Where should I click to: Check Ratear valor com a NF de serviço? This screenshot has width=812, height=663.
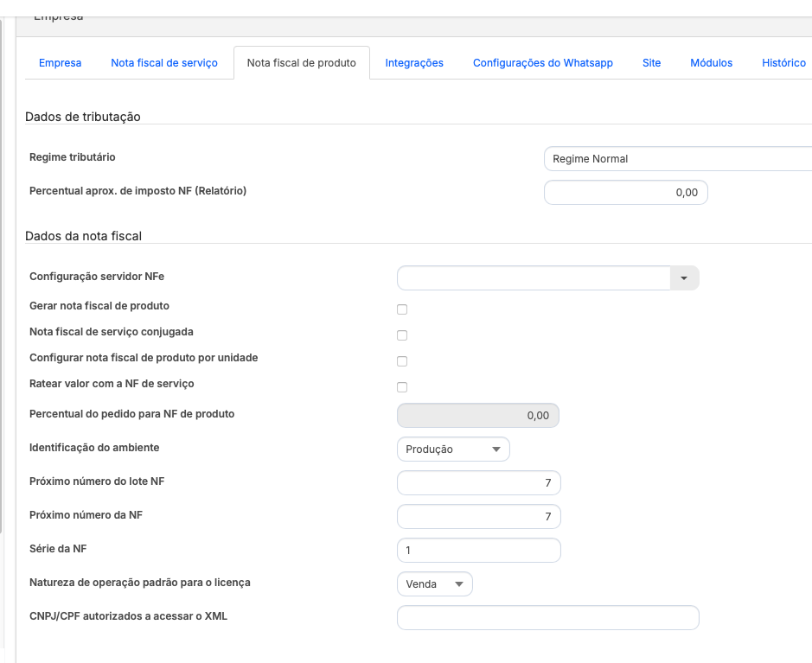401,387
